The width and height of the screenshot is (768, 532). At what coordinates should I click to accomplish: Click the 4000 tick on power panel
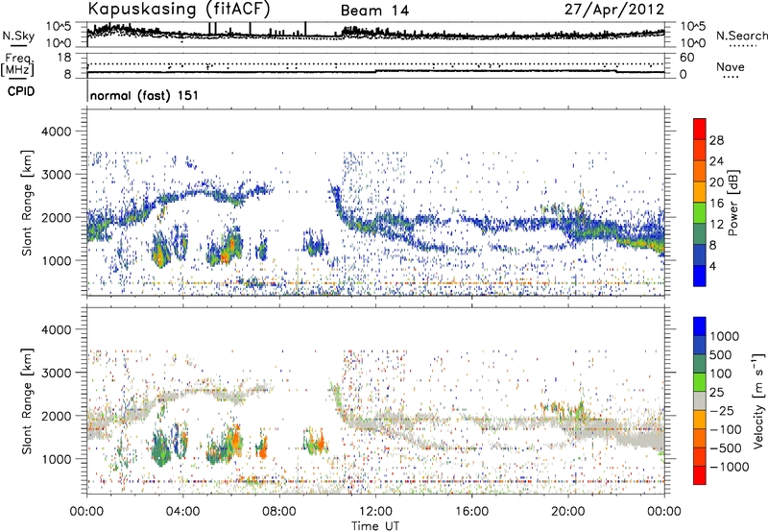click(x=56, y=132)
